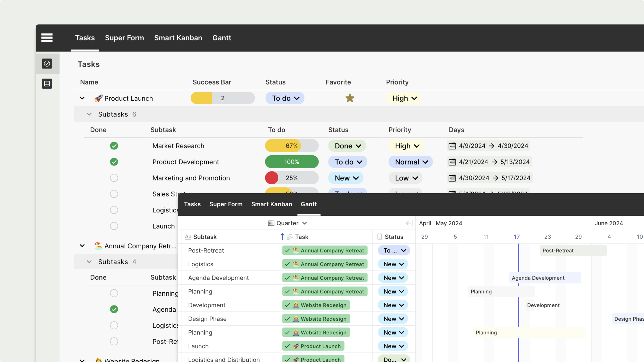Collapse the Product Launch task row
This screenshot has width=644, height=362.
[x=82, y=98]
